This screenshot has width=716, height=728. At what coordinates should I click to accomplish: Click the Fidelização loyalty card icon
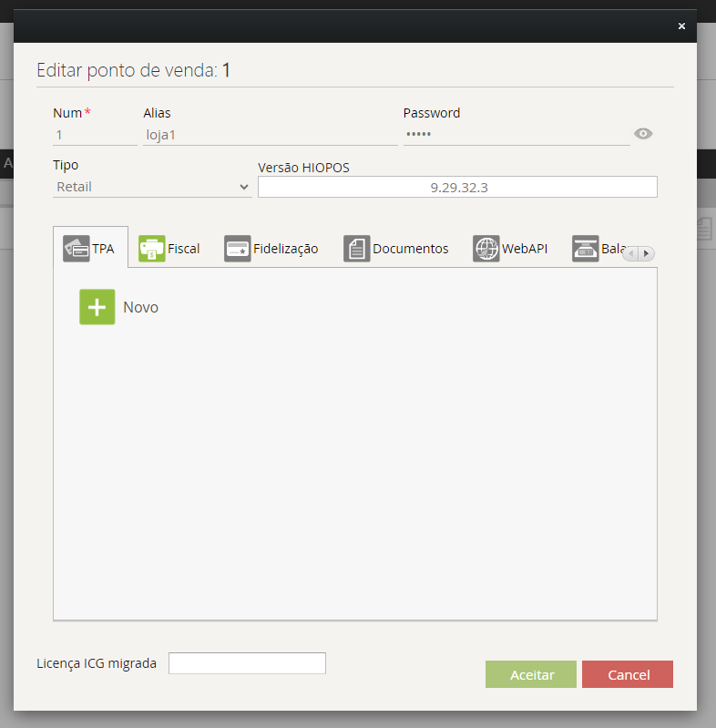[237, 249]
